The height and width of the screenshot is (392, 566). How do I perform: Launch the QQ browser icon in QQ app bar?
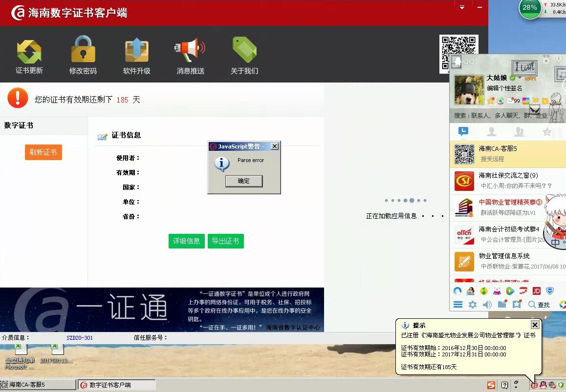[x=457, y=291]
